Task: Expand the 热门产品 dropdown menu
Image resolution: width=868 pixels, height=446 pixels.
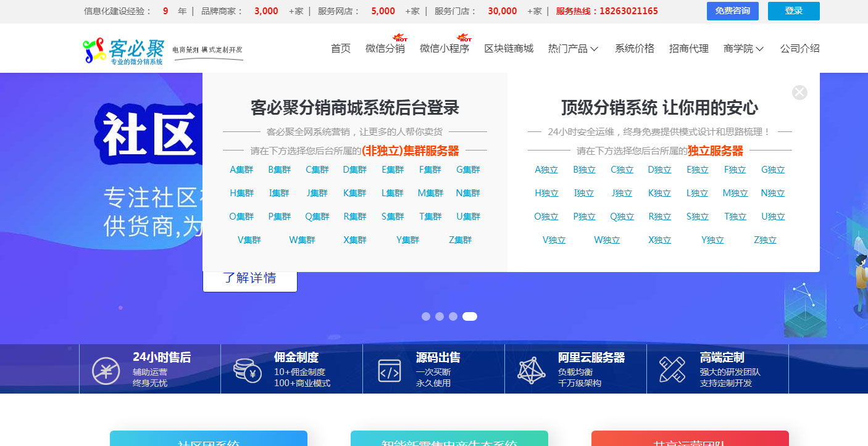Action: pyautogui.click(x=573, y=49)
